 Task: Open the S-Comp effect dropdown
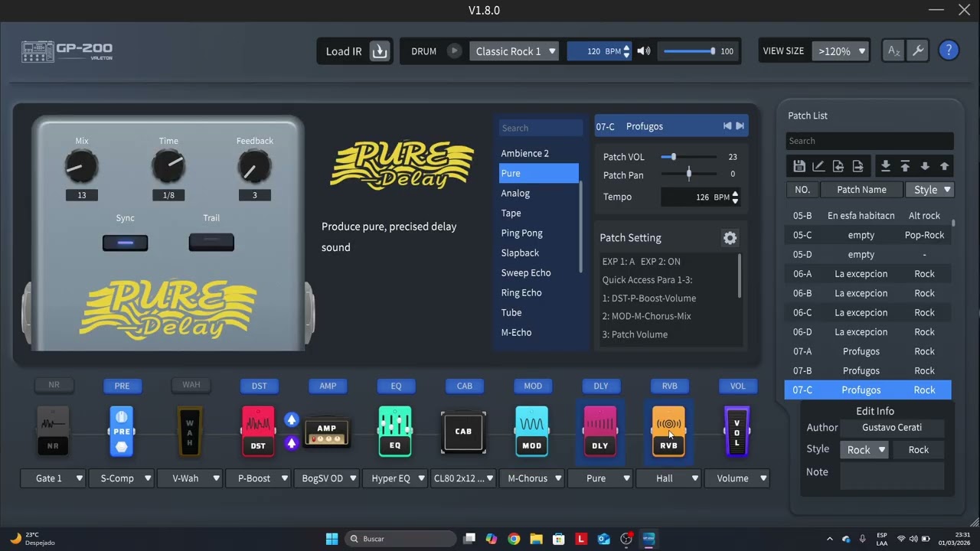click(x=121, y=478)
